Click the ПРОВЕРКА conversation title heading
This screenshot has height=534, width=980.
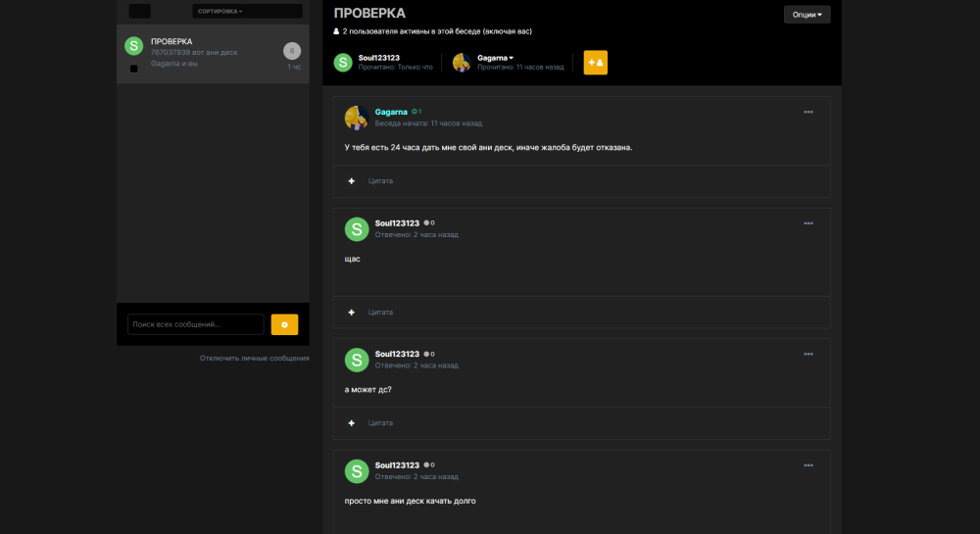(x=369, y=13)
